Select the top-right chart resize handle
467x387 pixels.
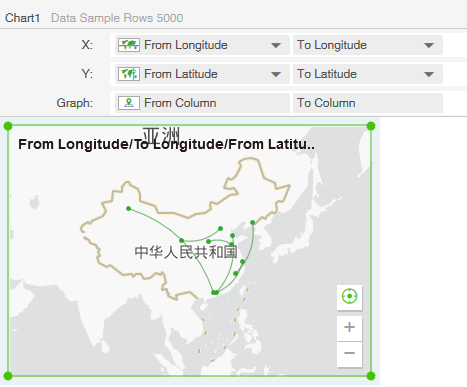(371, 126)
